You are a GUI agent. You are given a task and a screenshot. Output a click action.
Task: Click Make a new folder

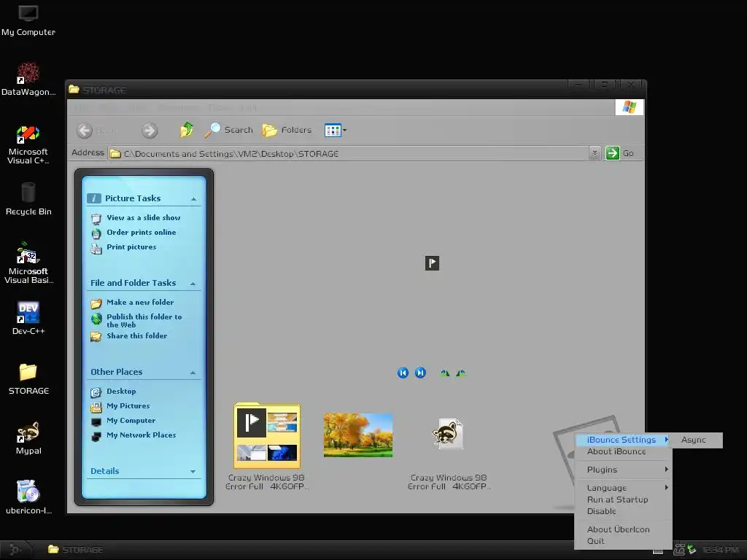[140, 303]
